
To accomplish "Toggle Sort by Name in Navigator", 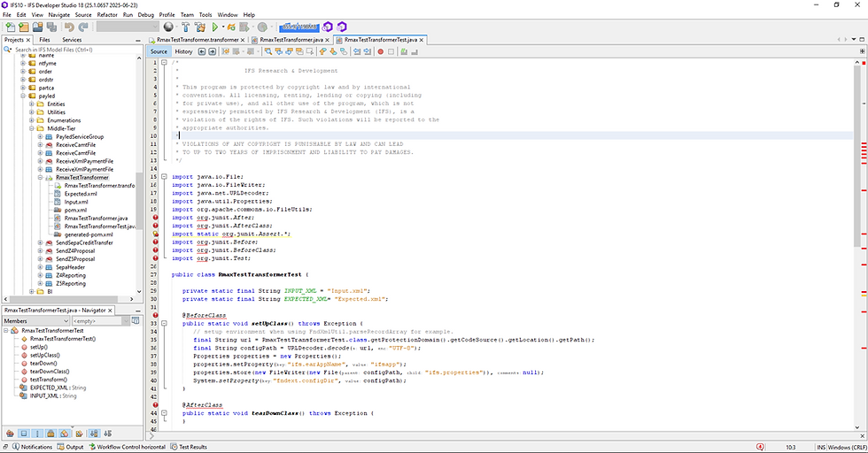I will point(94,434).
